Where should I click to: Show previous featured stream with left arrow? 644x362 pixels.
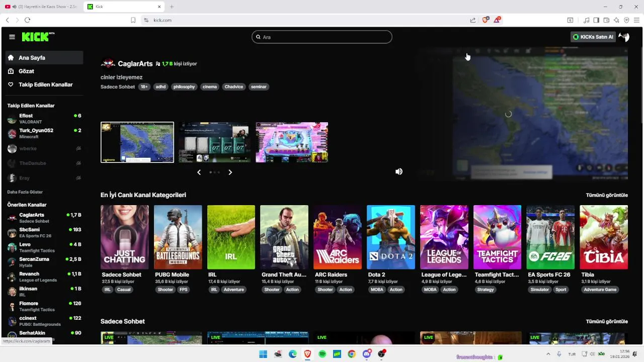pyautogui.click(x=199, y=172)
